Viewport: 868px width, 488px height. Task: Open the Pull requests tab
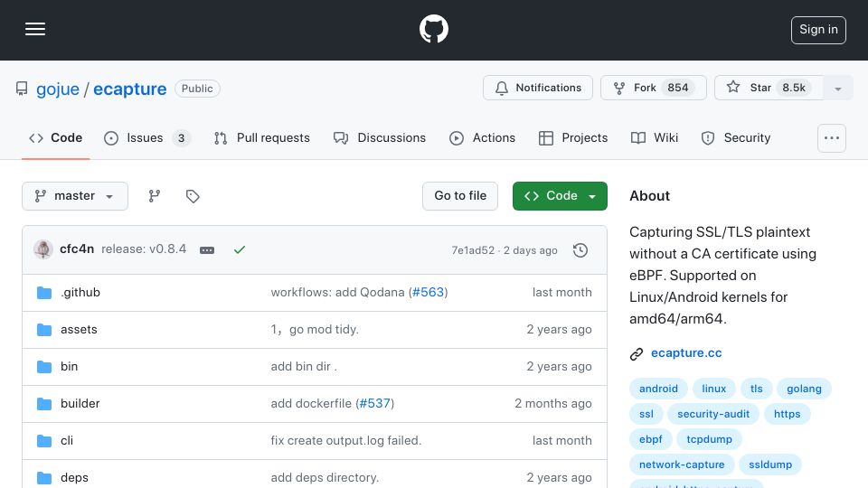point(262,137)
